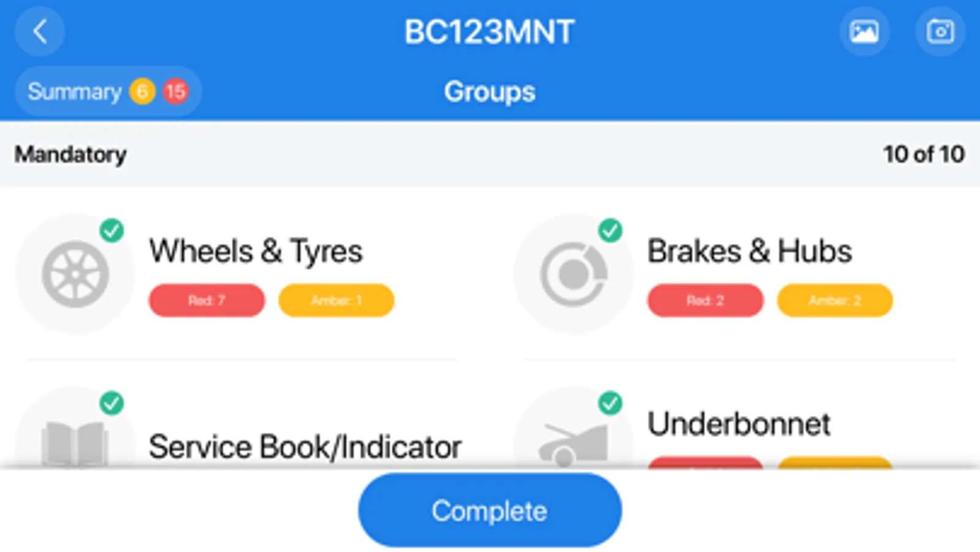Select the Groups heading

[489, 92]
